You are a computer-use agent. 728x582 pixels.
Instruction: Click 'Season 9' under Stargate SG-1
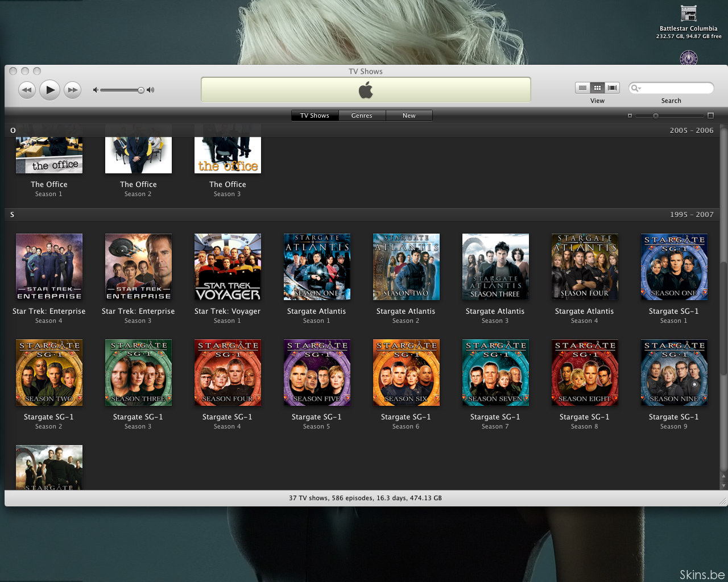(673, 426)
